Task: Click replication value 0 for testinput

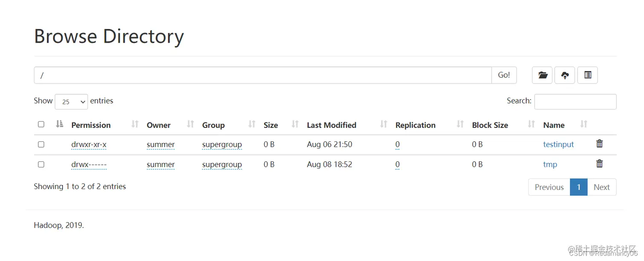Action: click(397, 144)
